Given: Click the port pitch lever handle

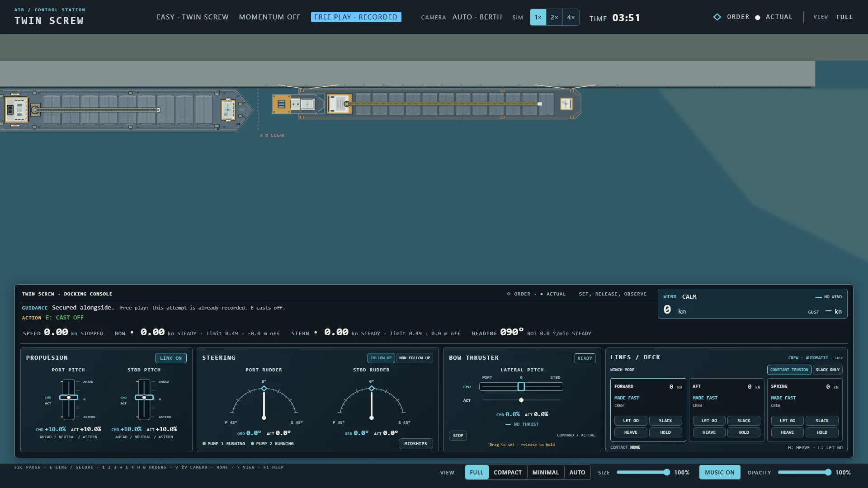Looking at the screenshot, I should point(69,398).
